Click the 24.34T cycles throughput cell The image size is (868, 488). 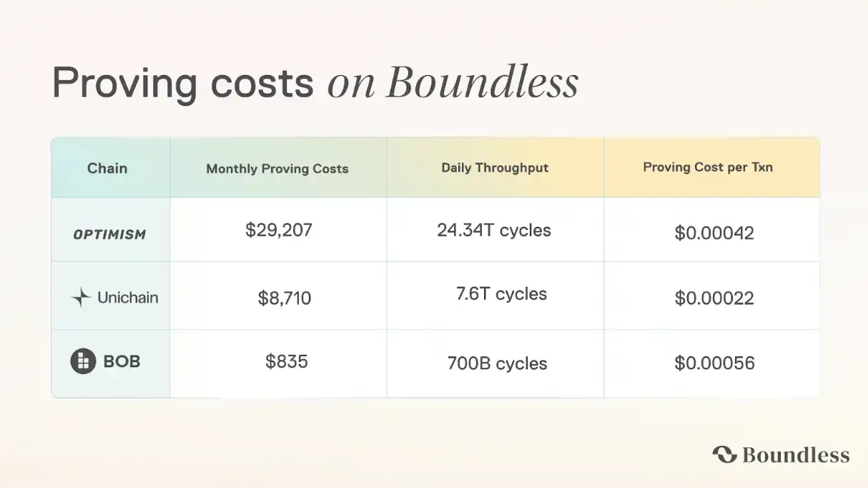tap(494, 230)
